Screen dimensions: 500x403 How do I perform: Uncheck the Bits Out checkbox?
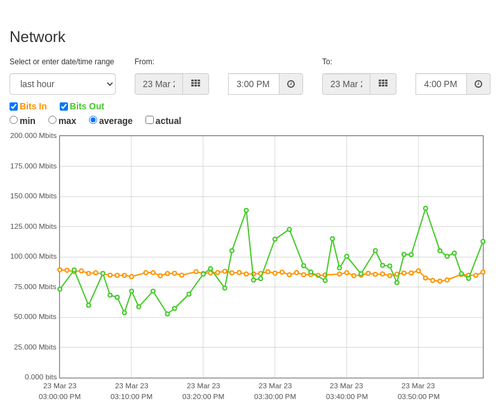pos(64,106)
